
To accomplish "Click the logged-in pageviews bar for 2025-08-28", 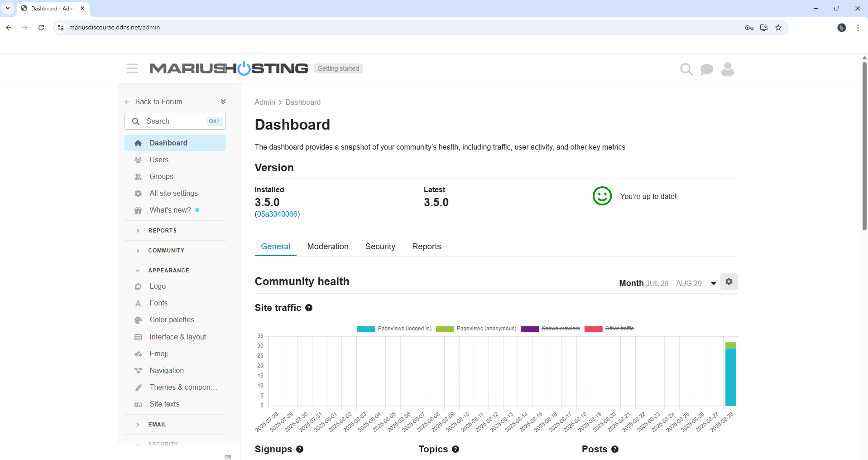I will (730, 377).
